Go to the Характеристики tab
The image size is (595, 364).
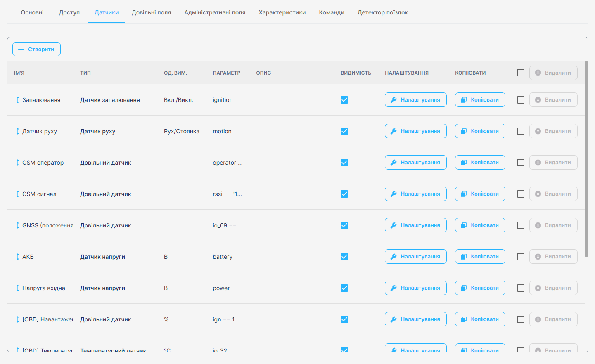pos(282,12)
